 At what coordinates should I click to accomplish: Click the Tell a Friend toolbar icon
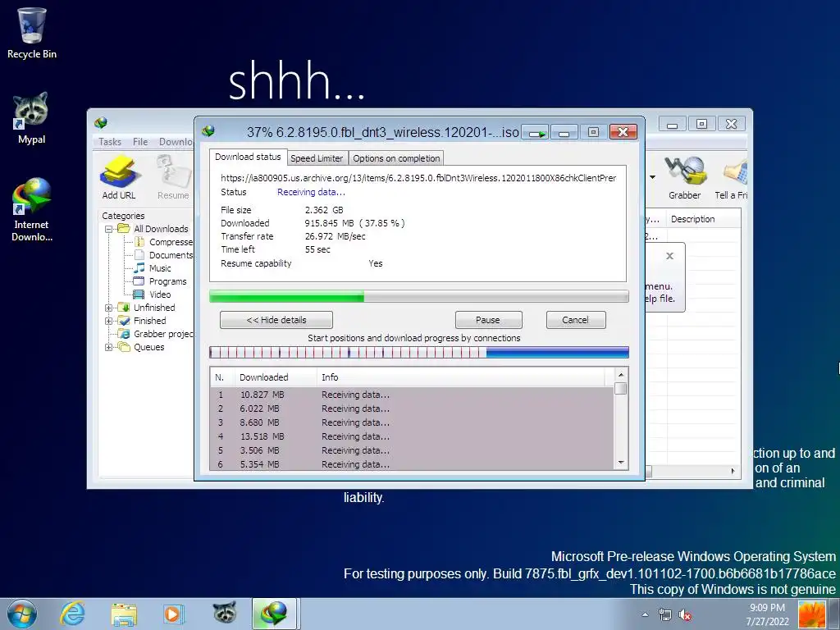pos(732,177)
